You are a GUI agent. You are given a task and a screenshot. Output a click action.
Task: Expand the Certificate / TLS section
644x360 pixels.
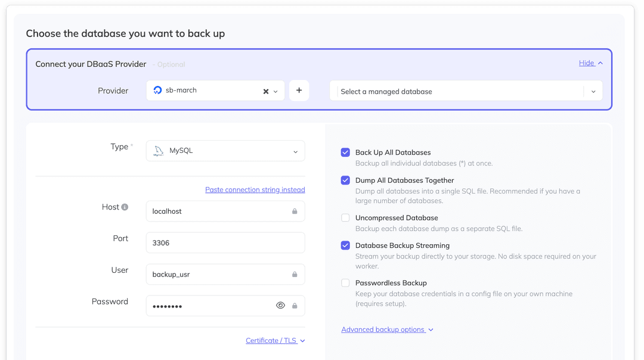click(275, 341)
